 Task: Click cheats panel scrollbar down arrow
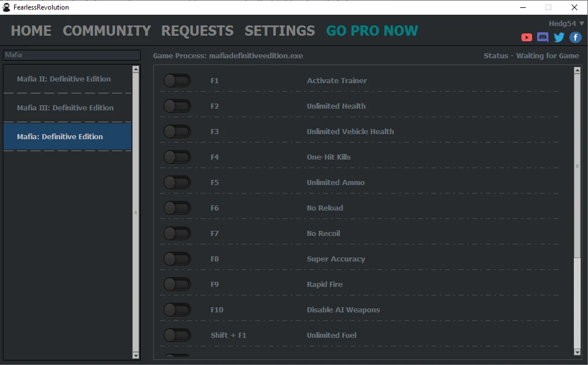coord(577,352)
